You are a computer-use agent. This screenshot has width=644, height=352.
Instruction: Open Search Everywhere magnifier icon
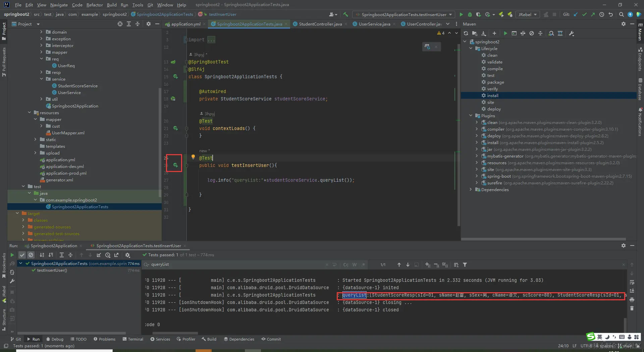(x=622, y=14)
